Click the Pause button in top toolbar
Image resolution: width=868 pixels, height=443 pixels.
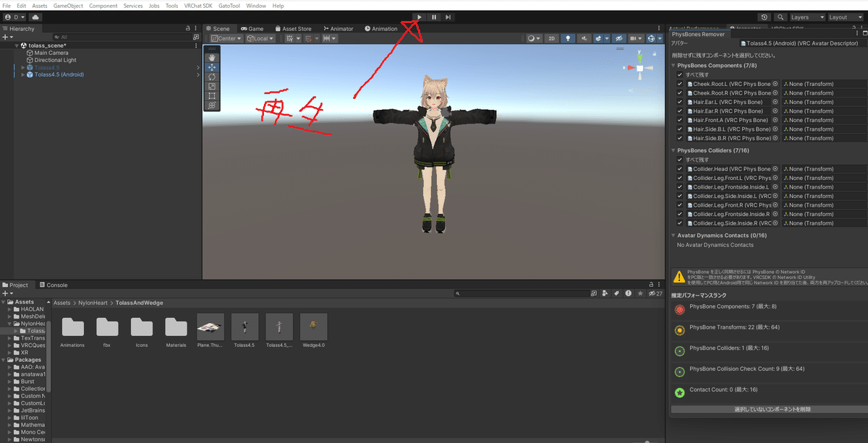[x=434, y=17]
